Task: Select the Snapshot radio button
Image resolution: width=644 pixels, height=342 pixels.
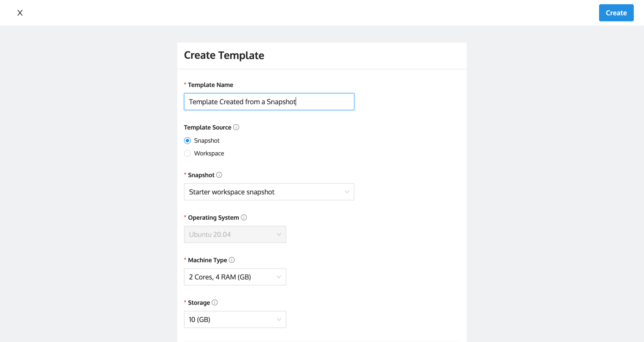Action: pos(187,140)
